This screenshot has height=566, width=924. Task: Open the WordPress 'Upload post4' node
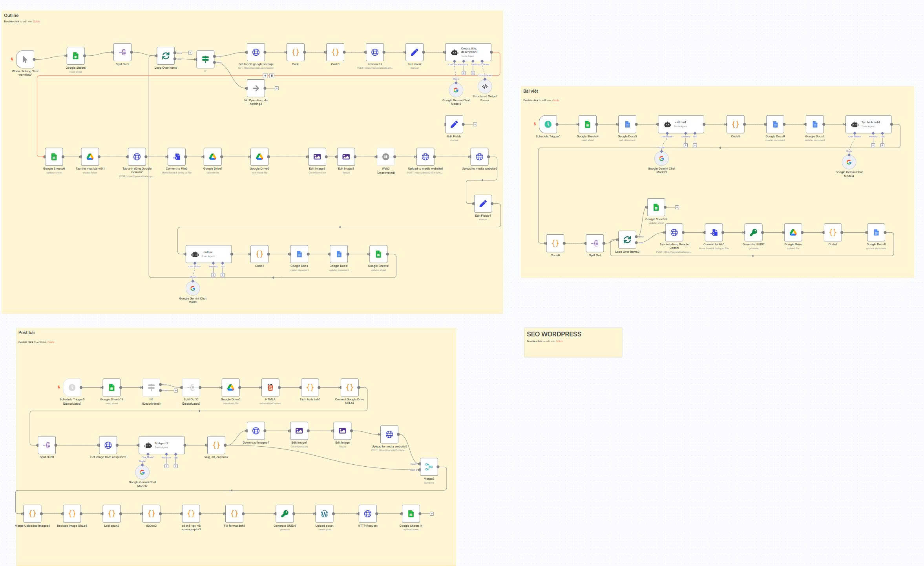pos(324,513)
